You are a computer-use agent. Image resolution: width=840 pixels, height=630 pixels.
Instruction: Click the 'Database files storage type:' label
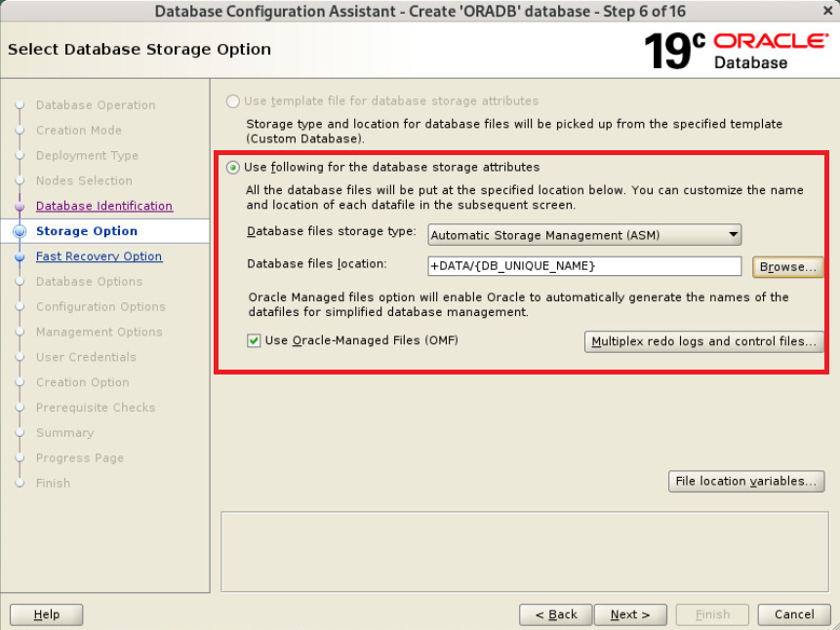331,231
